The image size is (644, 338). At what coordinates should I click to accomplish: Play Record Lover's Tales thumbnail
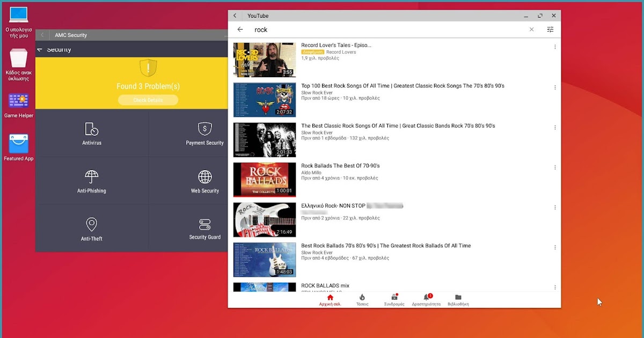click(x=265, y=60)
